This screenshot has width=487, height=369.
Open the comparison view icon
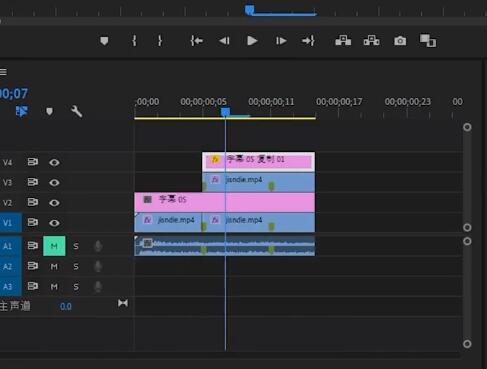point(428,41)
